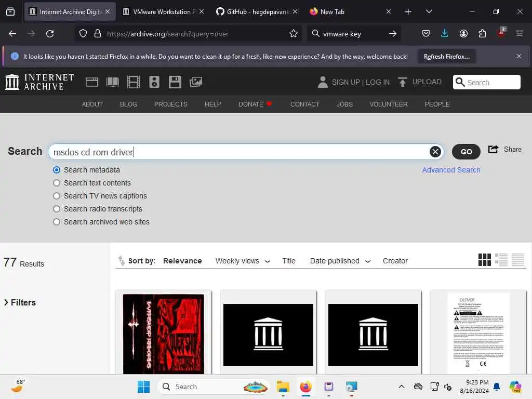Open the ABOUT menu item

(92, 104)
